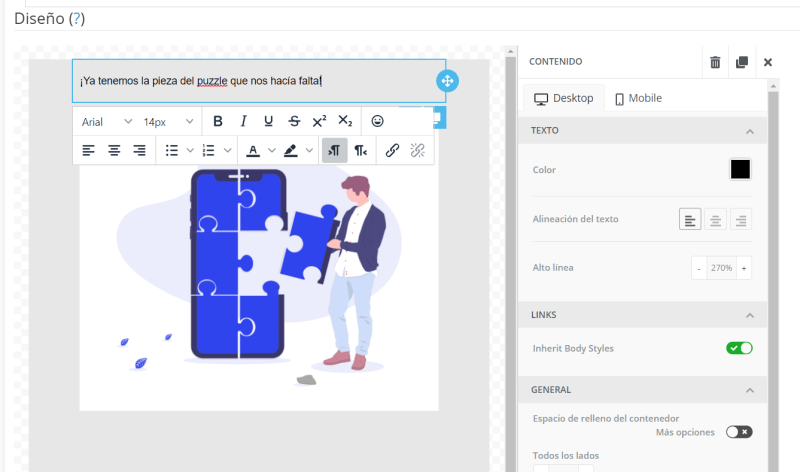800x472 pixels.
Task: Insert numbered list
Action: 209,151
